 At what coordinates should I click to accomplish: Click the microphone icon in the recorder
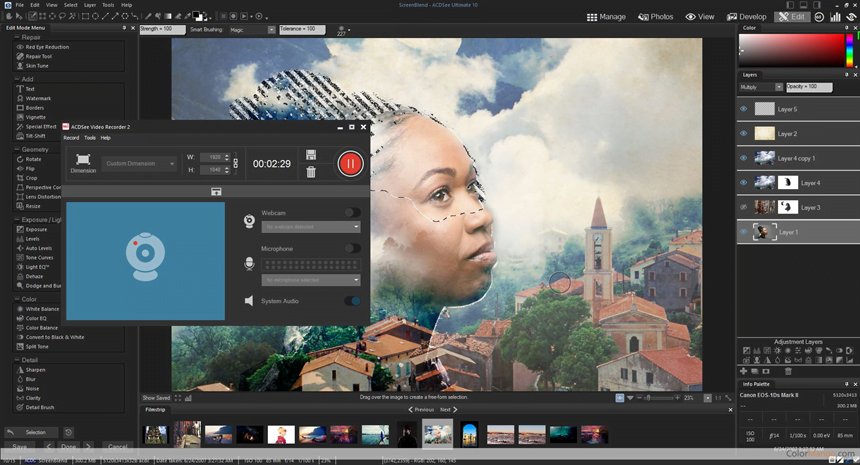249,264
